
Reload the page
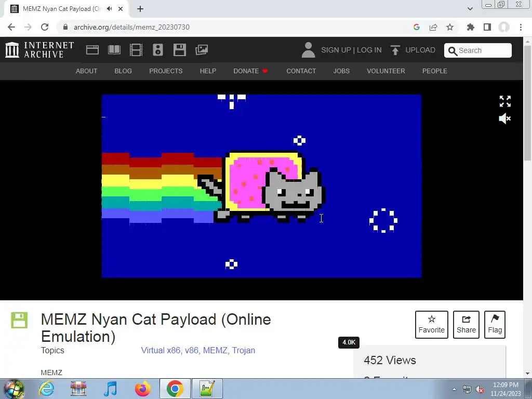click(x=45, y=27)
